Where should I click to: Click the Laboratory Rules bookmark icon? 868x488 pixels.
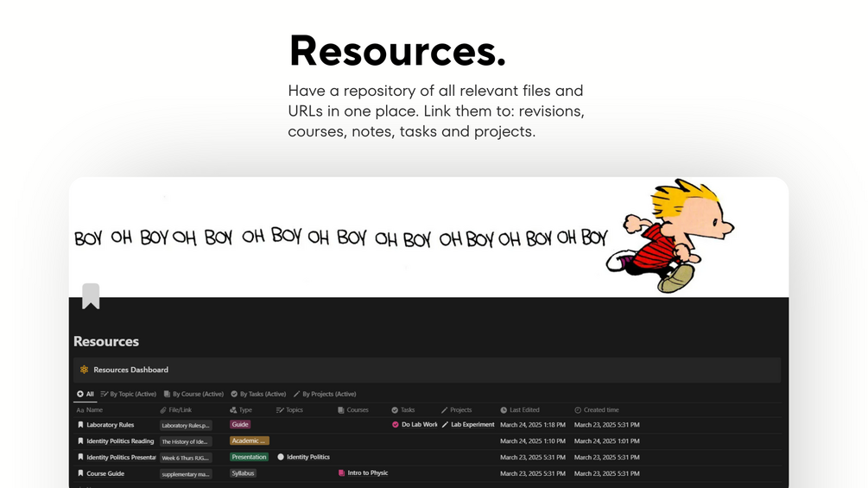(80, 425)
